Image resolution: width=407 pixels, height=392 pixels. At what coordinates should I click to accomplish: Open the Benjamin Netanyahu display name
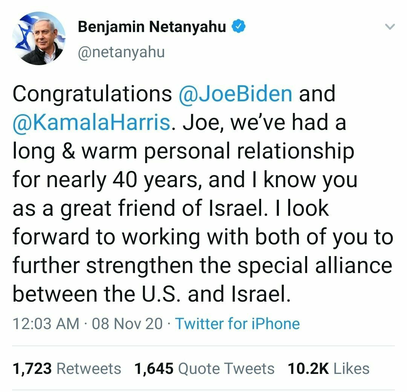[x=152, y=27]
